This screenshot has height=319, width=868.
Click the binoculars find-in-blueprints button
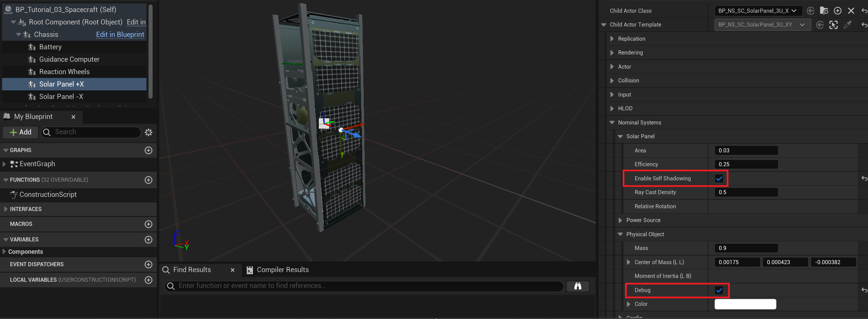tap(578, 286)
